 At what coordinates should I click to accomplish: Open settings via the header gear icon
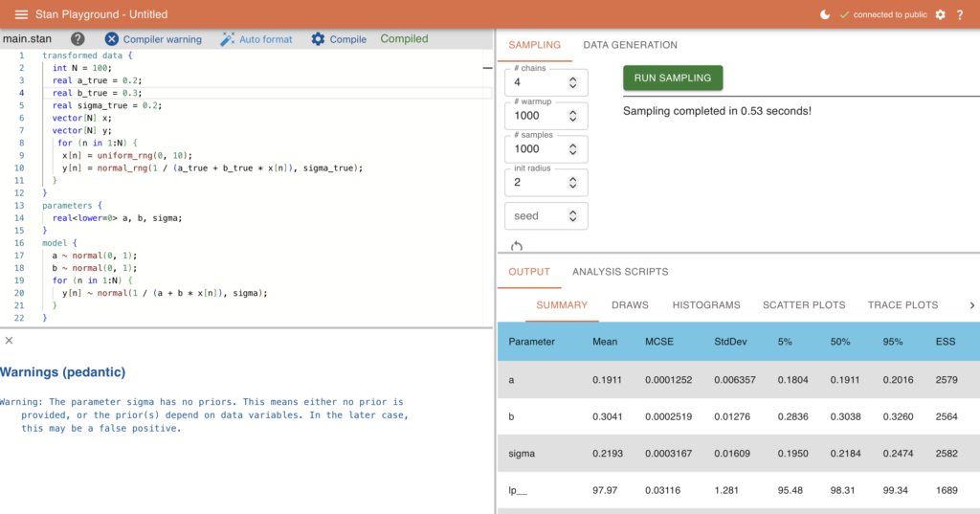(940, 14)
